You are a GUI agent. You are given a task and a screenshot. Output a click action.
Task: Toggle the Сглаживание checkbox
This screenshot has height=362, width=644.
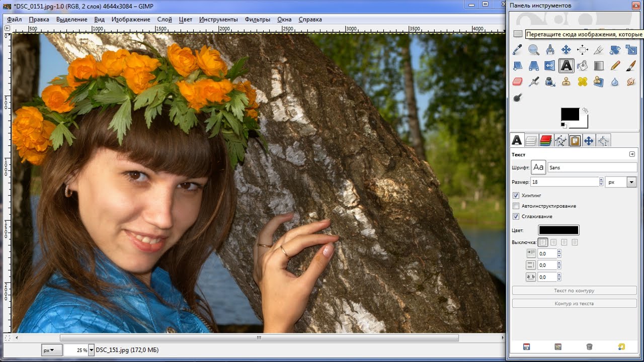(516, 216)
